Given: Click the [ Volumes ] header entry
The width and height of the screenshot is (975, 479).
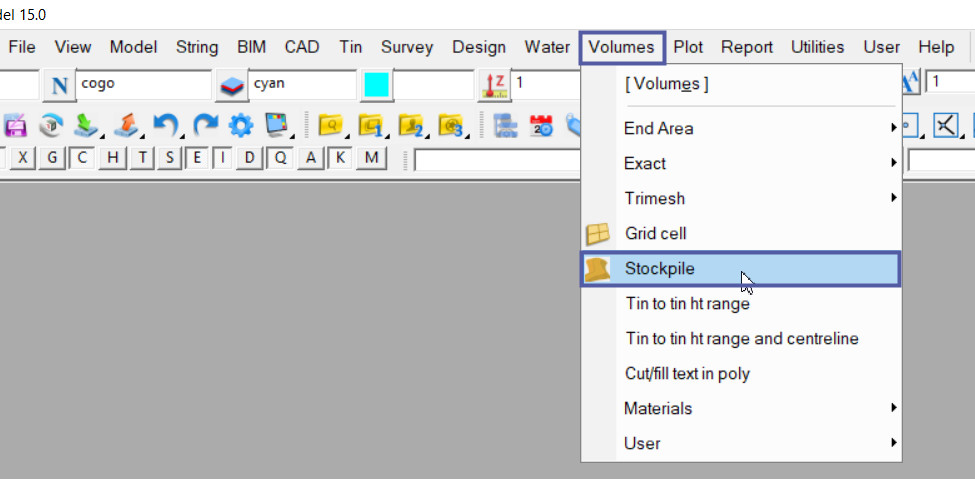Looking at the screenshot, I should [x=741, y=84].
